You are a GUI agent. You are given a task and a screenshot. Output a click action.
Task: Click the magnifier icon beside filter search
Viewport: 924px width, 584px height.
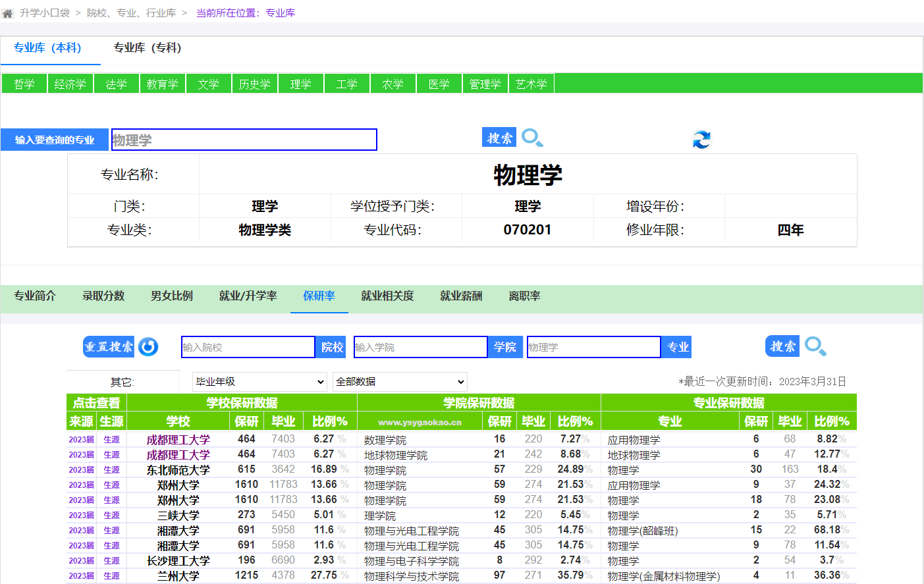coord(815,346)
